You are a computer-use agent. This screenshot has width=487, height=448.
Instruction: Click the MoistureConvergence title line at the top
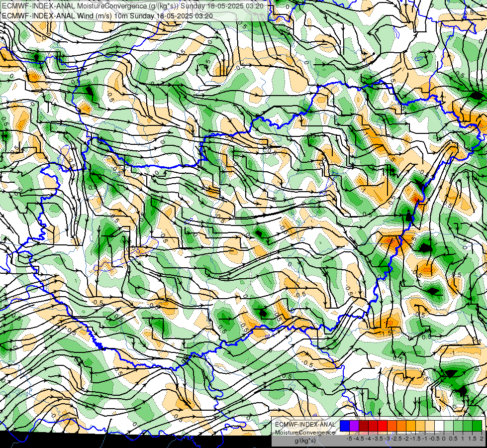[133, 6]
